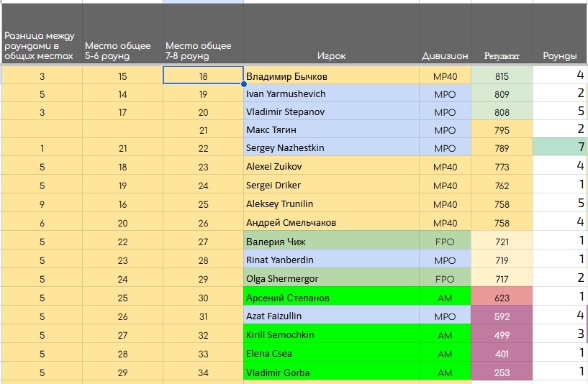
Task: Click the cell "Aleksey Trunilin"
Action: pyautogui.click(x=331, y=203)
